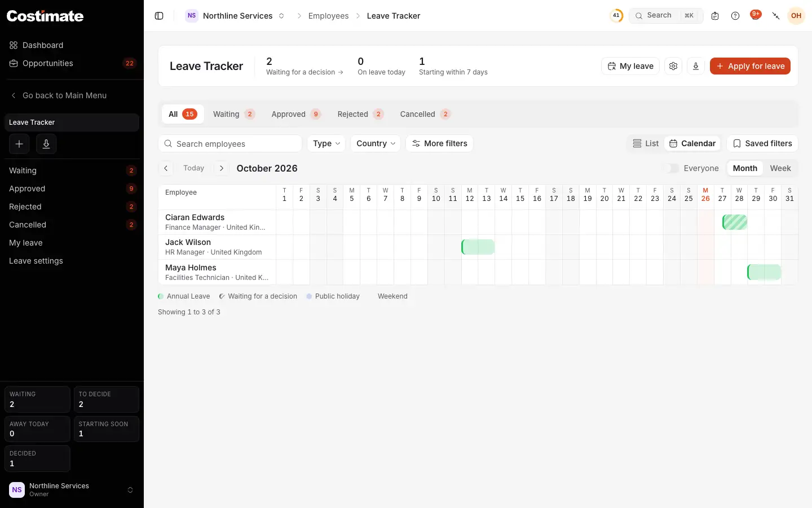This screenshot has width=812, height=508.
Task: Open the Country filter dropdown
Action: coord(376,143)
